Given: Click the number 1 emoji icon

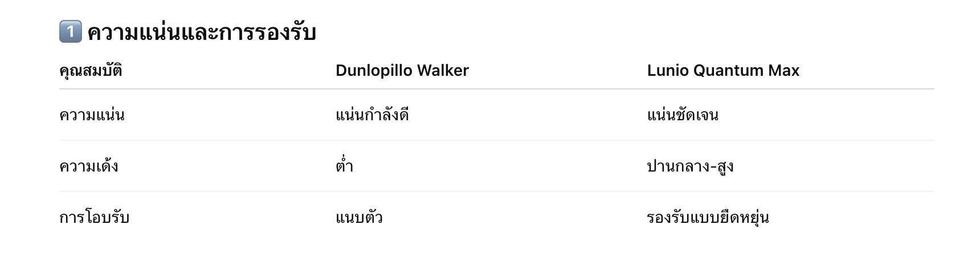Looking at the screenshot, I should [x=70, y=31].
